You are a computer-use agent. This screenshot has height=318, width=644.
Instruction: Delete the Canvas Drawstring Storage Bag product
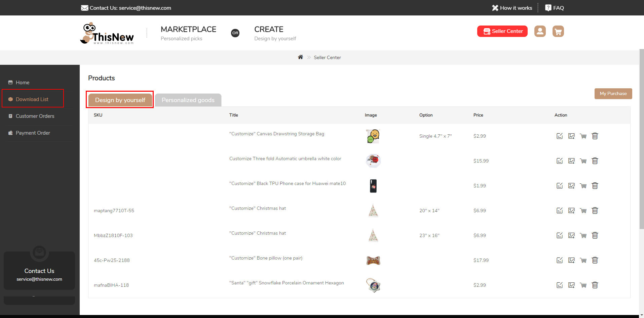[x=595, y=136]
